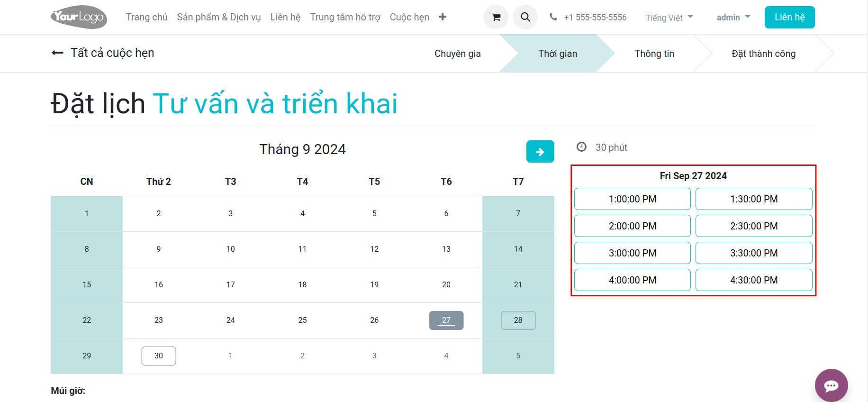Click the T6 column header

pyautogui.click(x=446, y=182)
